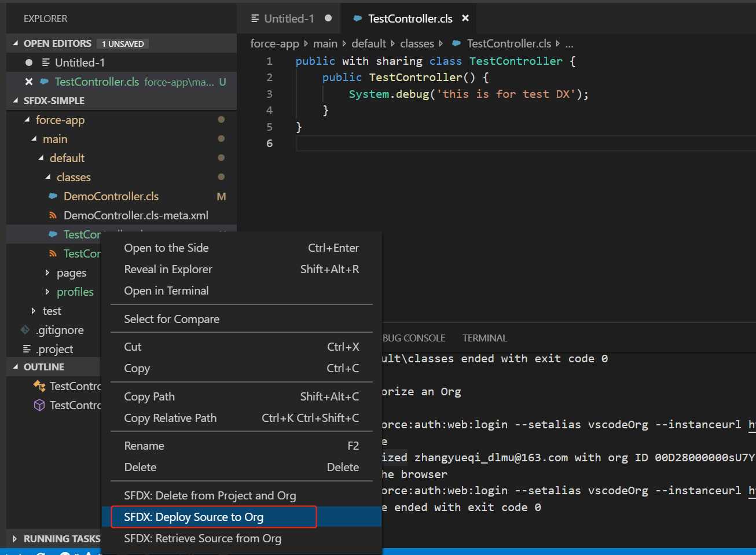Image resolution: width=756 pixels, height=555 pixels.
Task: Collapse the SFDX-SIMPLE project section
Action: [x=16, y=101]
